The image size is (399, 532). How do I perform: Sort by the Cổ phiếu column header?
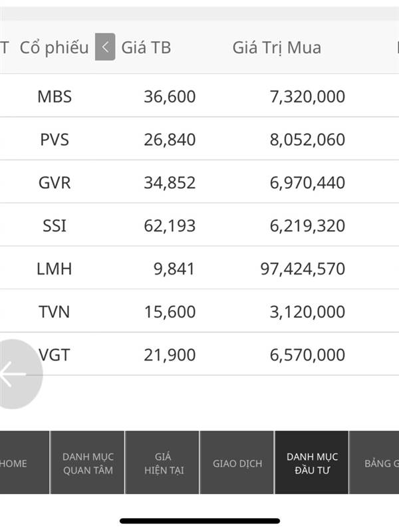tap(55, 47)
